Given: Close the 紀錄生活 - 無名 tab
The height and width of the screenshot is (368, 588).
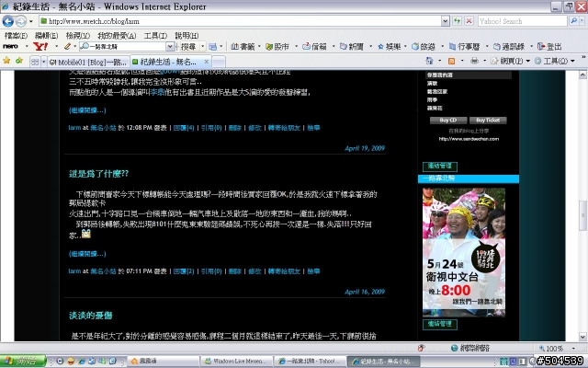Looking at the screenshot, I should point(206,62).
